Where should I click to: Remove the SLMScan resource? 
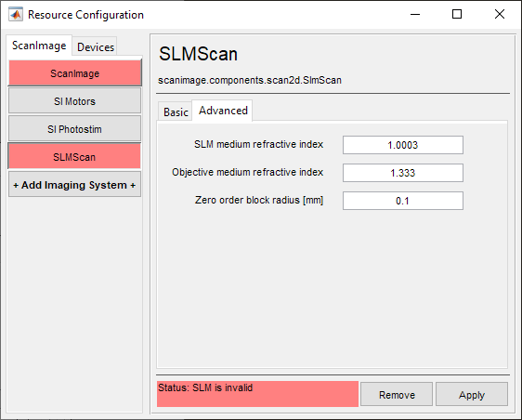[x=397, y=394]
